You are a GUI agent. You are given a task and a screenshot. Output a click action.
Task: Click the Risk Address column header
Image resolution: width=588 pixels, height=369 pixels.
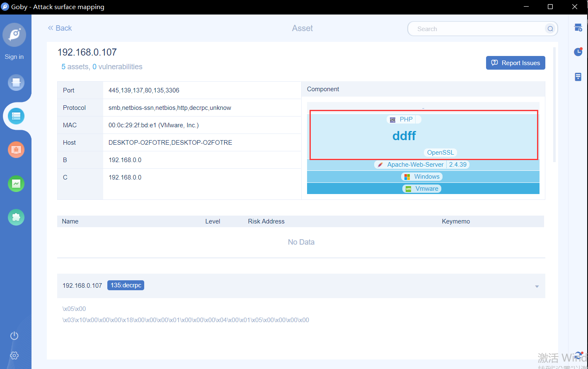tap(266, 221)
